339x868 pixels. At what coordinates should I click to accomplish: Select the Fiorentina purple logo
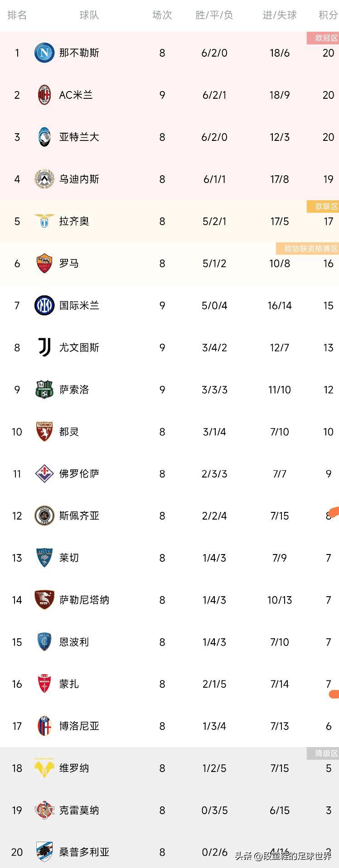[44, 473]
